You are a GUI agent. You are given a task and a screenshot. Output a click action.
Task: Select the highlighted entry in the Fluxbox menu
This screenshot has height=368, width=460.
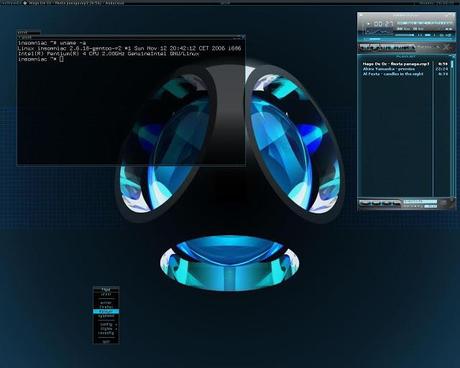click(106, 311)
